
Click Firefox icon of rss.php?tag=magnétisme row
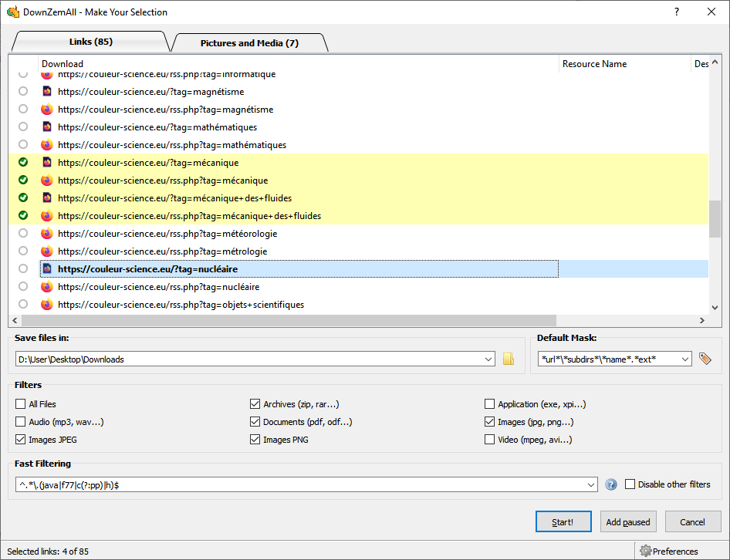click(47, 109)
